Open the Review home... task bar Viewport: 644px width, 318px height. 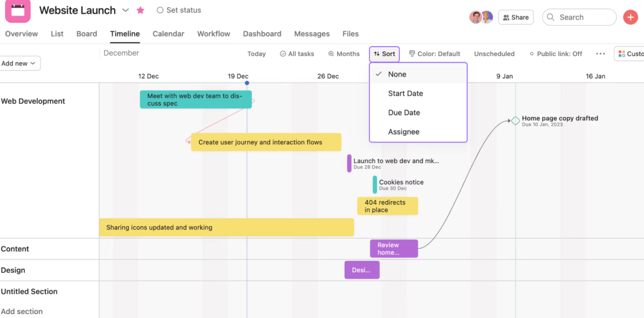394,249
